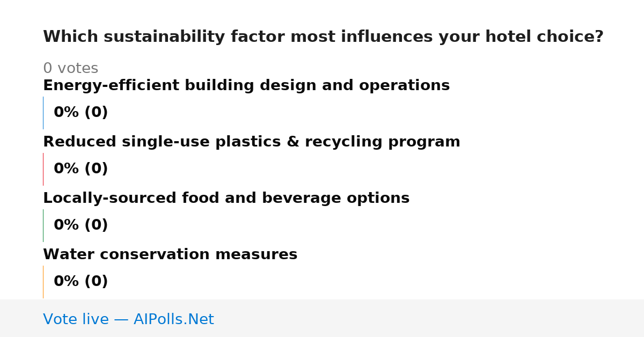Click the '0% (0)' result for Energy-efficient design
This screenshot has height=337, width=644.
tap(81, 113)
